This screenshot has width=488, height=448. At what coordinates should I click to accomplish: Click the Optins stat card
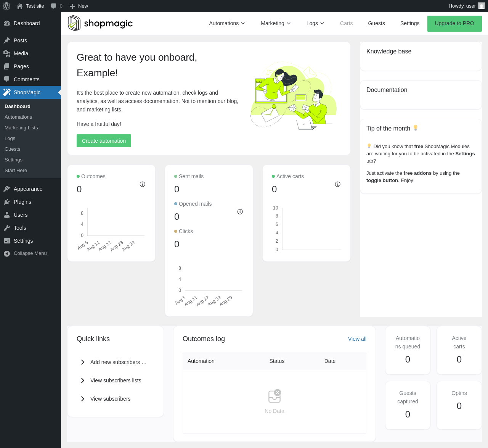[x=459, y=405]
